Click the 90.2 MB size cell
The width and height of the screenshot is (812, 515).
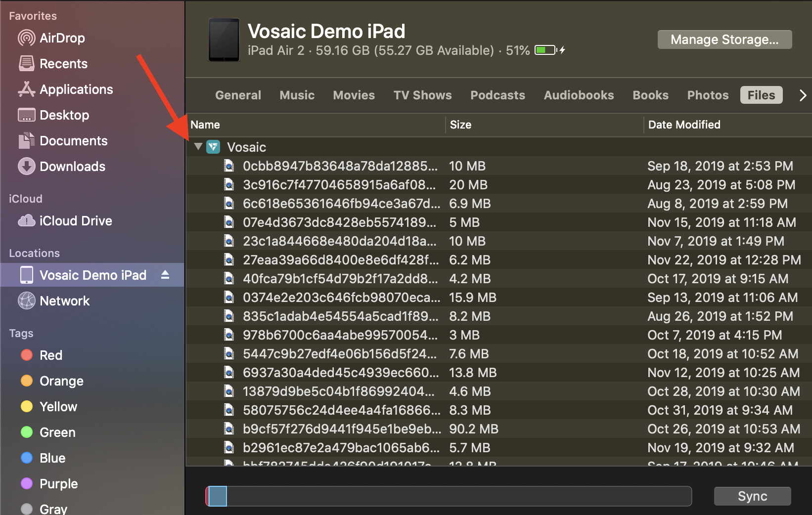(x=474, y=429)
